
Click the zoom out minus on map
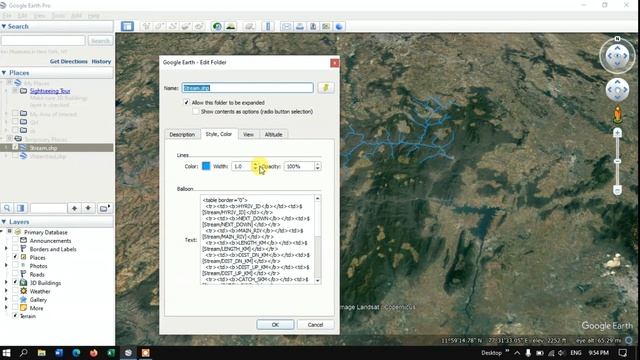tap(617, 190)
